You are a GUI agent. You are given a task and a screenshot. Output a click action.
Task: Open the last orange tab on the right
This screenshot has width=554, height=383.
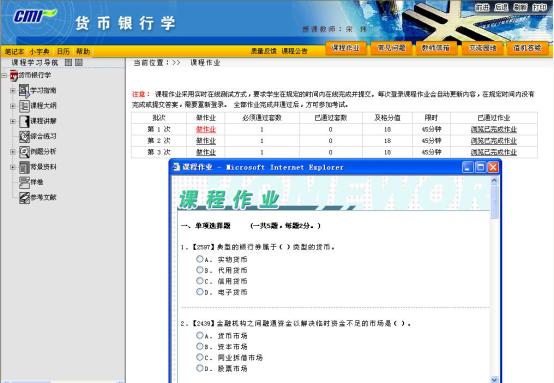[528, 48]
